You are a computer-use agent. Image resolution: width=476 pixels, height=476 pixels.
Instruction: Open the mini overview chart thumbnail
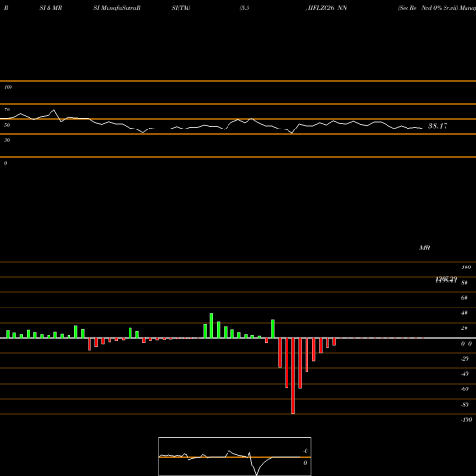235,456
